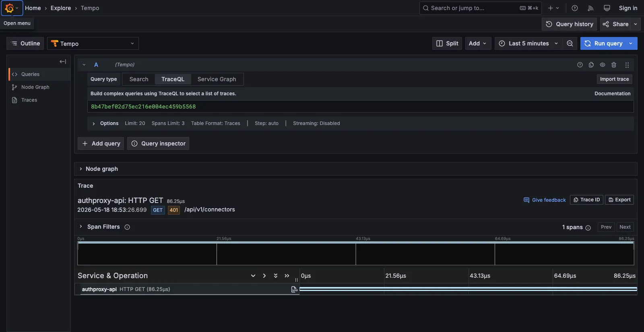Screen dimensions: 644x332
Task: Click the TraceQL query input field
Action: pyautogui.click(x=360, y=107)
